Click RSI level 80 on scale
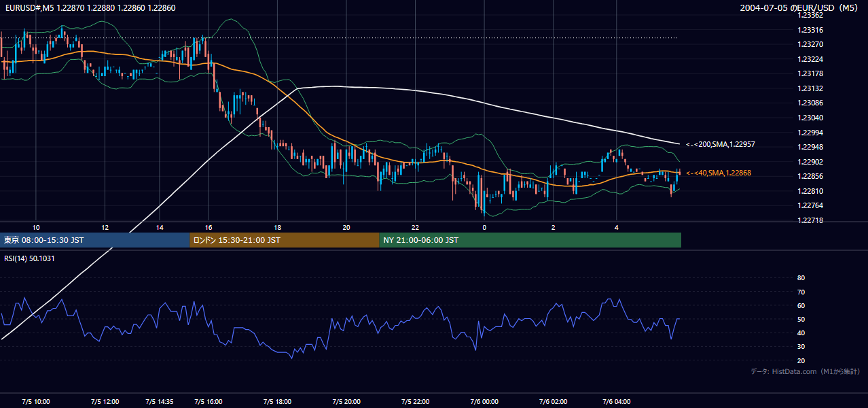The width and height of the screenshot is (868, 408). pos(801,278)
